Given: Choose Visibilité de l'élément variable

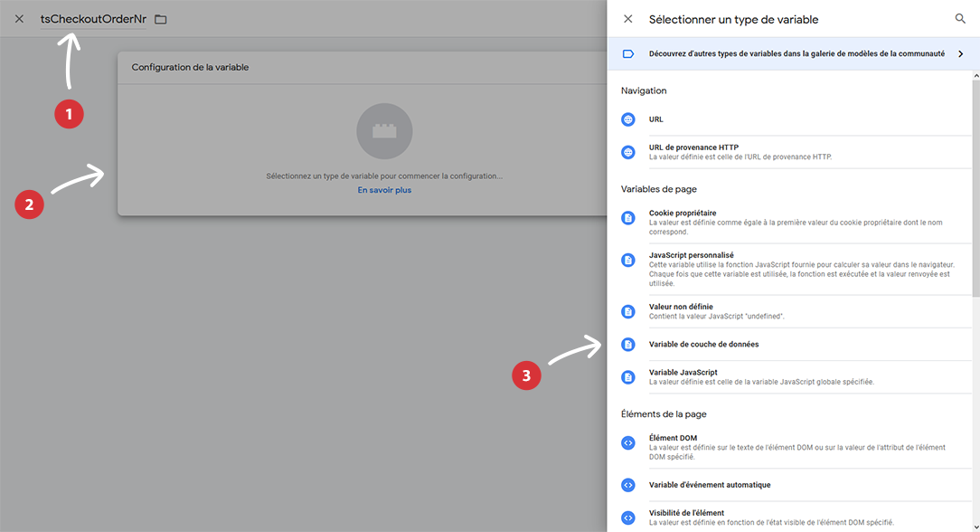Looking at the screenshot, I should pos(796,518).
